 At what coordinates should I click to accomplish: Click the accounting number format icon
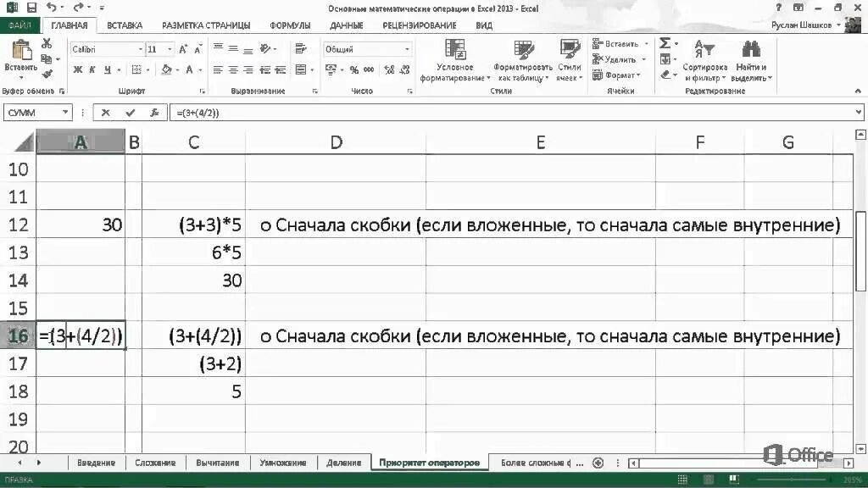click(331, 69)
